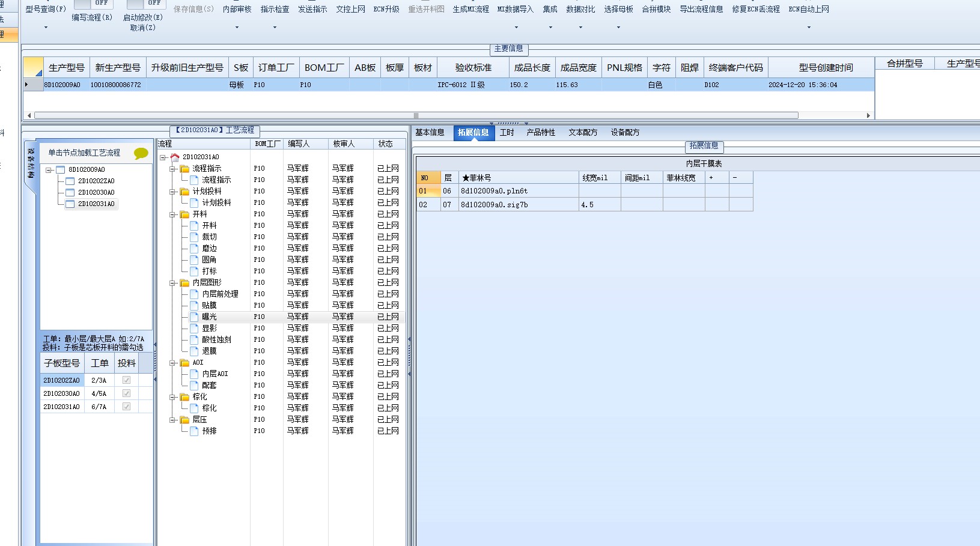Click the 发送指示 toolbar button
The image size is (980, 546).
click(x=312, y=10)
